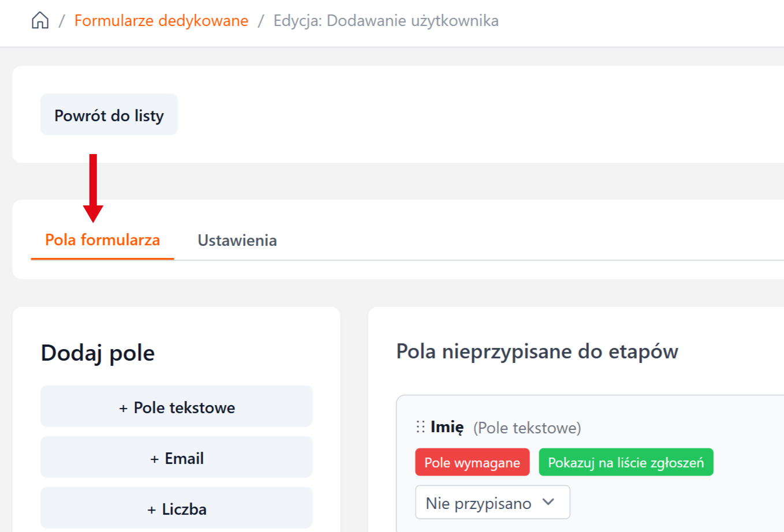Click the plus sign on Pole tekstowe
Image resolution: width=784 pixels, height=532 pixels.
[123, 409]
